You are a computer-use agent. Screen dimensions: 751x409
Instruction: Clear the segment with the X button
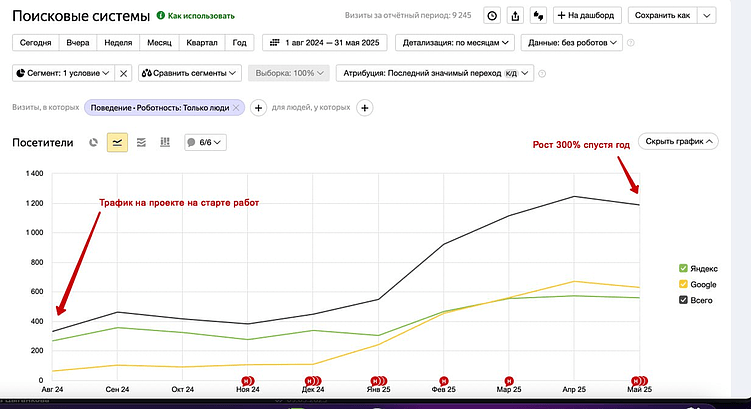(124, 73)
